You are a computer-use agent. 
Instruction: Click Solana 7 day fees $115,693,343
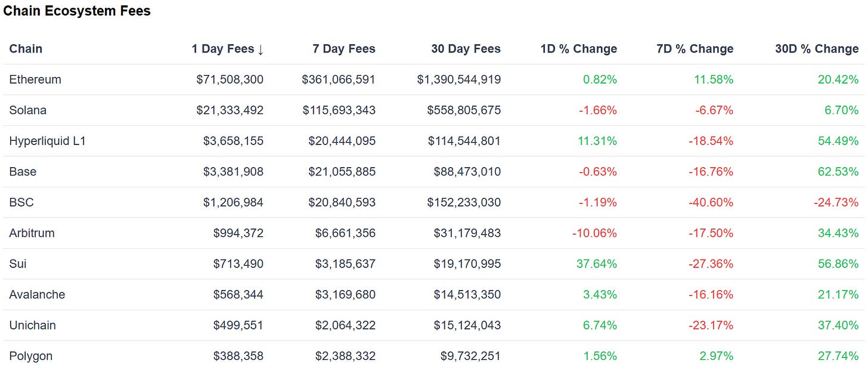pos(339,110)
